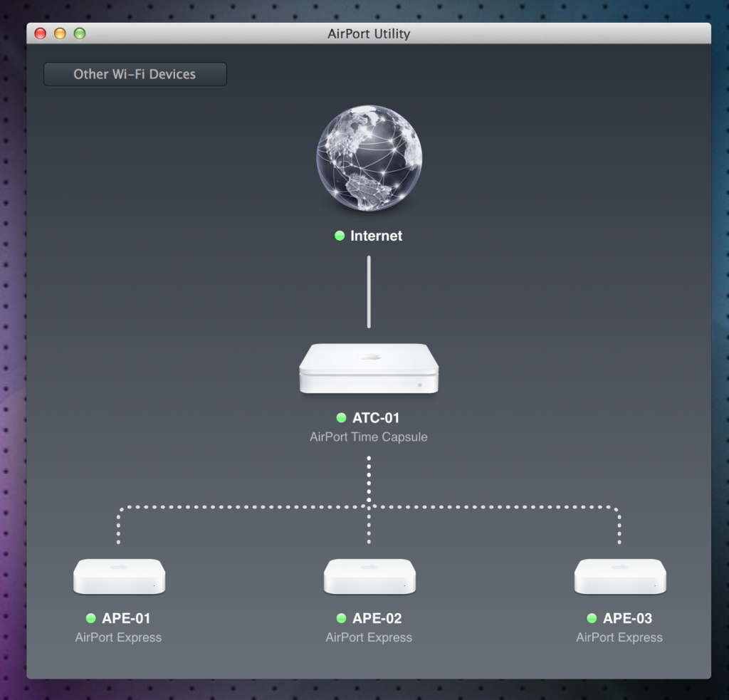The image size is (729, 700).
Task: Click the AirPort Time Capsule subtitle
Action: tap(369, 437)
